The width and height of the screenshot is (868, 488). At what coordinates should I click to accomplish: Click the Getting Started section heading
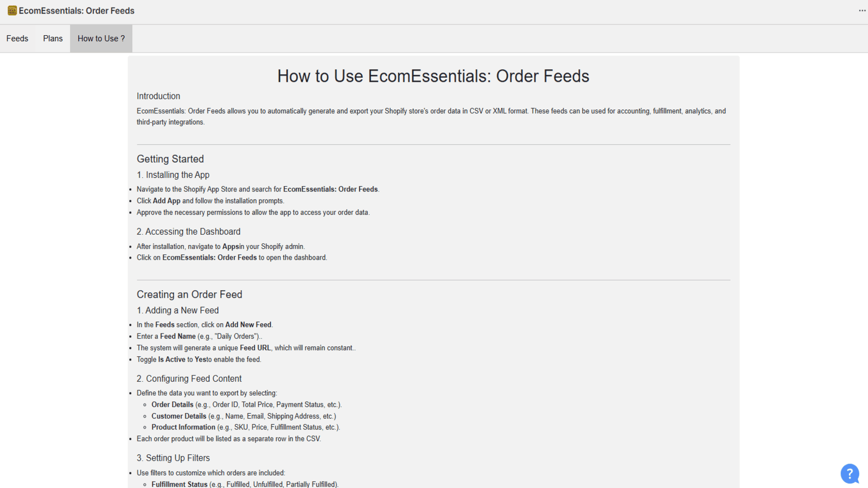[x=170, y=159]
